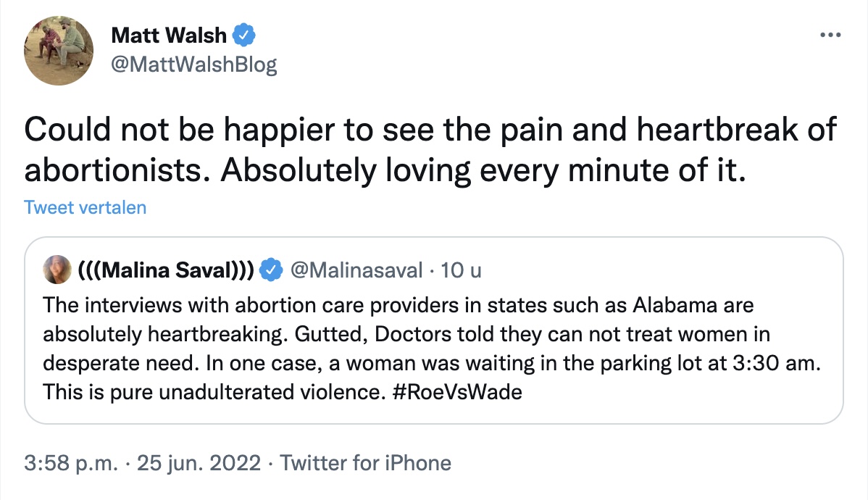Open the @MattWalshBlog handle

(x=193, y=65)
